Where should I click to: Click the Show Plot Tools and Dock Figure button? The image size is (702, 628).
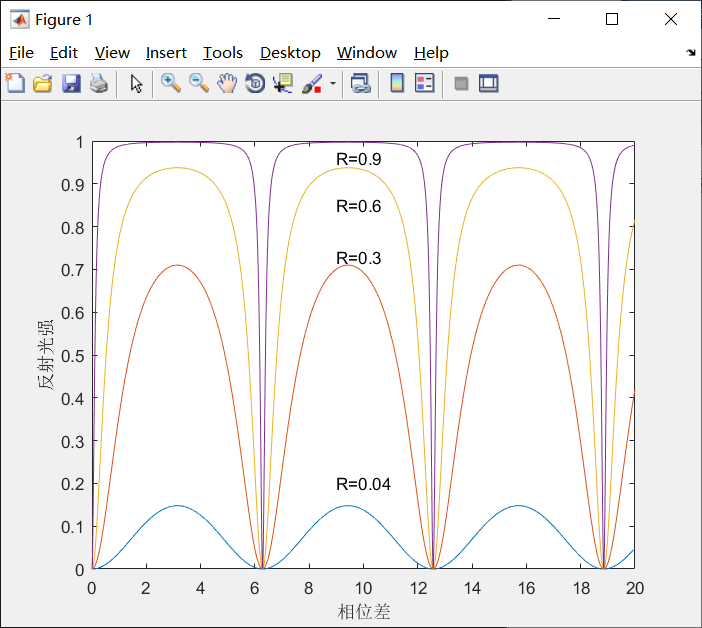point(488,84)
